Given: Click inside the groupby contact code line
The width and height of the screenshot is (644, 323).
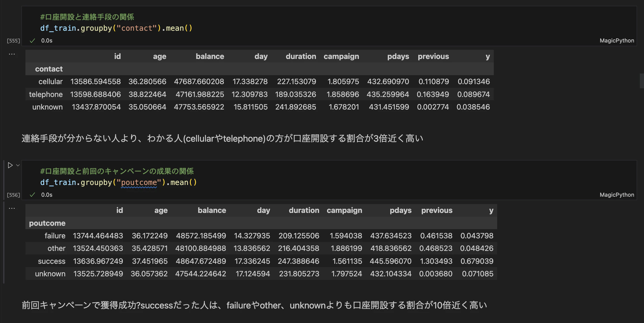Looking at the screenshot, I should (x=116, y=28).
